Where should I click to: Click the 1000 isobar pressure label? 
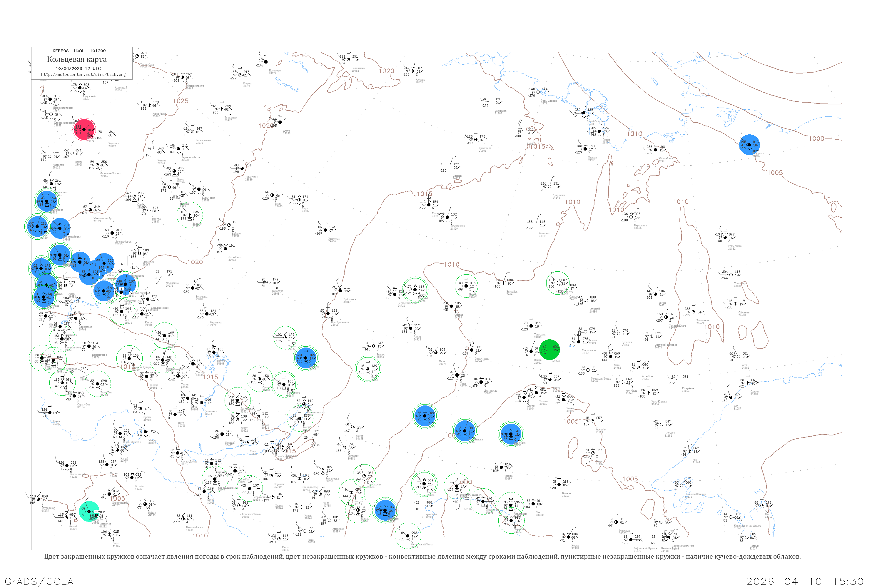pos(816,139)
